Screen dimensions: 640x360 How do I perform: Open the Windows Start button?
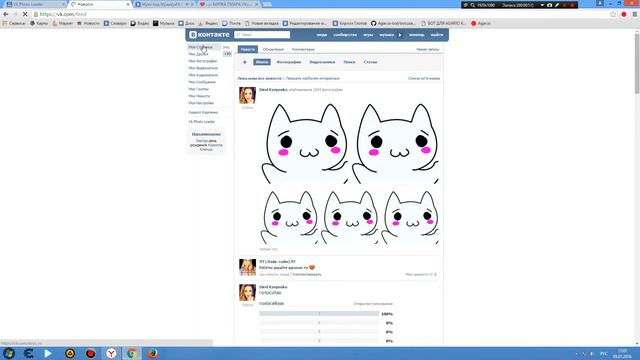9,353
